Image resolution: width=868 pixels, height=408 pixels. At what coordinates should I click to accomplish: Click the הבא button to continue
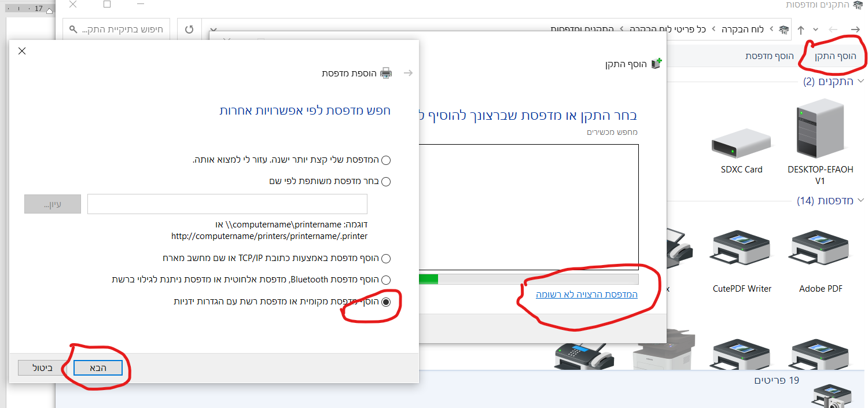(x=97, y=367)
